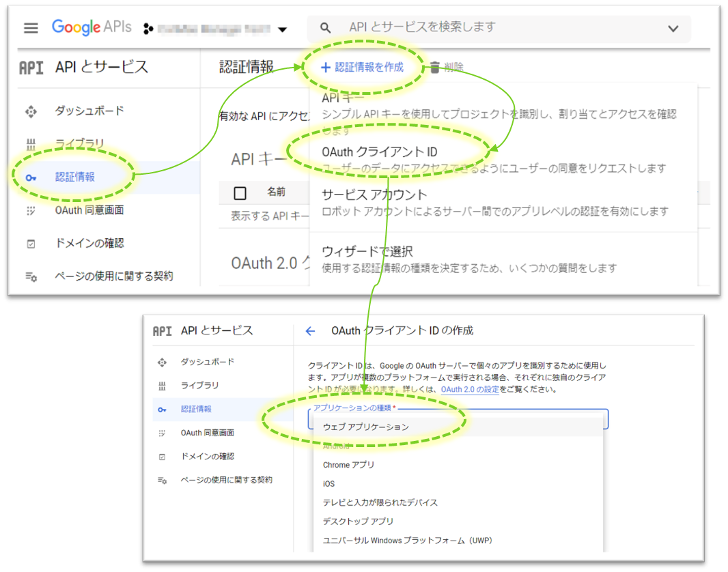Screen dimensions: 728x572
Task: Click the search magnifier icon
Action: (326, 28)
